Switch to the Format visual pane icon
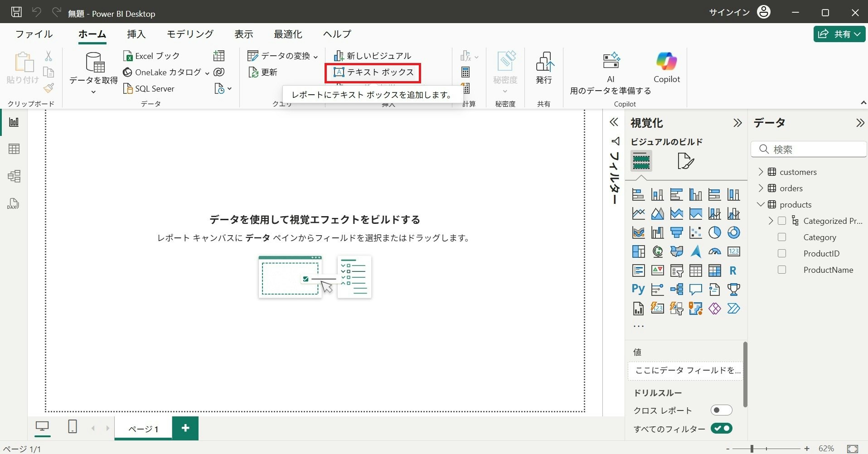Image resolution: width=868 pixels, height=454 pixels. point(685,161)
